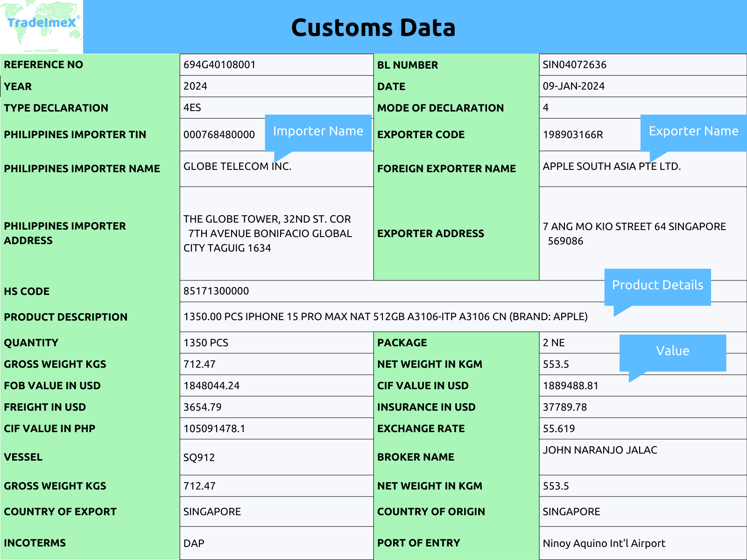Select SINGAPORE in Country of Origin row
Viewport: 747px width, 560px height.
click(571, 511)
